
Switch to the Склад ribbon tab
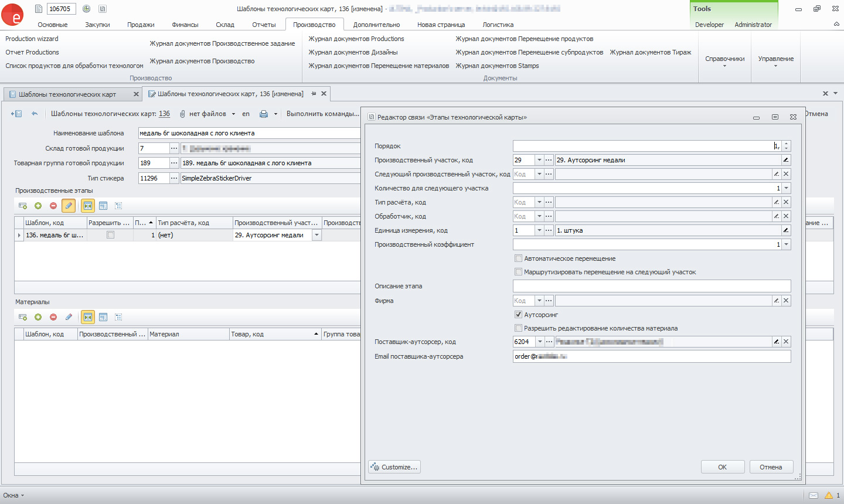click(x=225, y=25)
